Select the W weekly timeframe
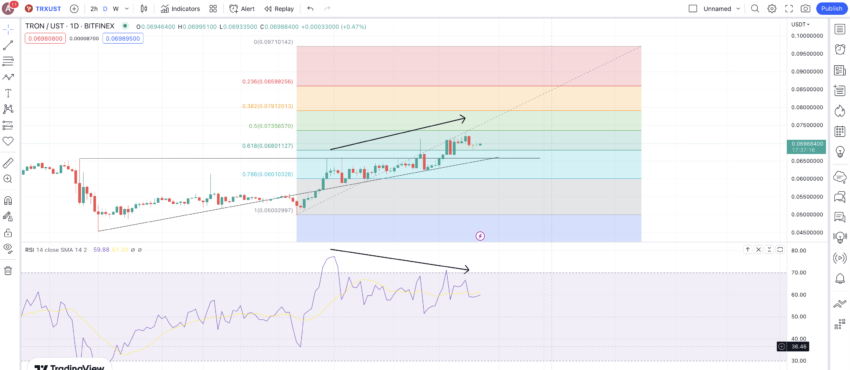Screen dimensions: 850x370 tap(115, 9)
